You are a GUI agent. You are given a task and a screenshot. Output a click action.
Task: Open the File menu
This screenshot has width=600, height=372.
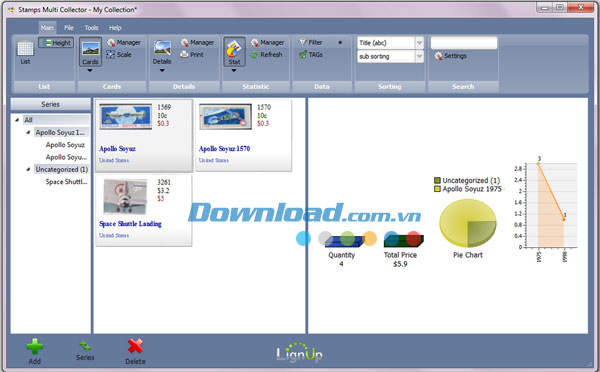pos(69,28)
